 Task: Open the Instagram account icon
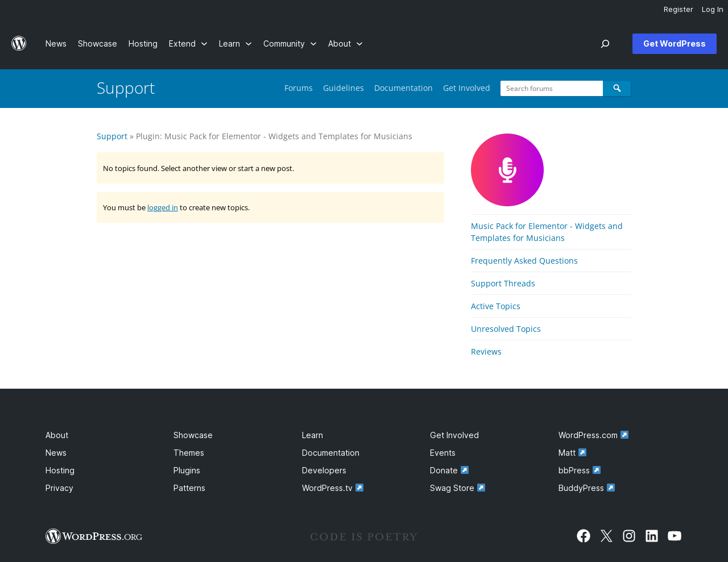[629, 536]
